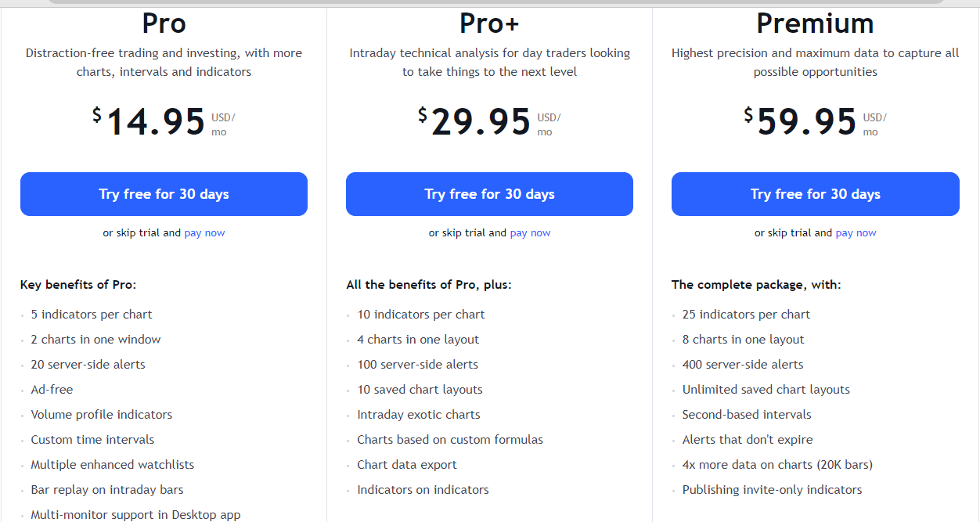Image resolution: width=980 pixels, height=522 pixels.
Task: Click 'Second-based intervals' feature in Premium
Action: [747, 415]
